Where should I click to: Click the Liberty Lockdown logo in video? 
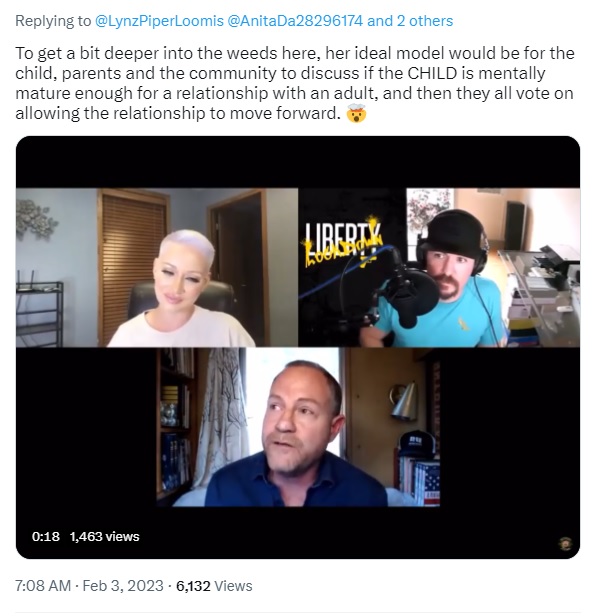click(343, 244)
